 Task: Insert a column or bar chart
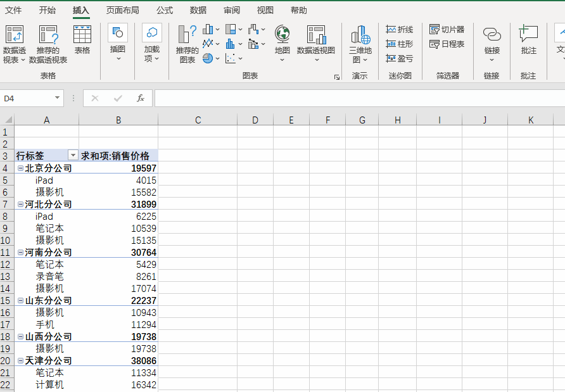tap(208, 29)
